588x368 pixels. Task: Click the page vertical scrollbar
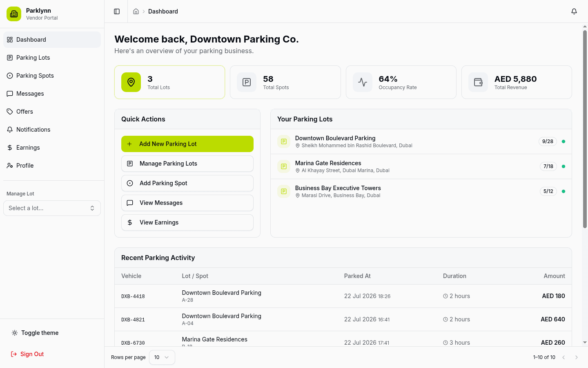click(585, 129)
